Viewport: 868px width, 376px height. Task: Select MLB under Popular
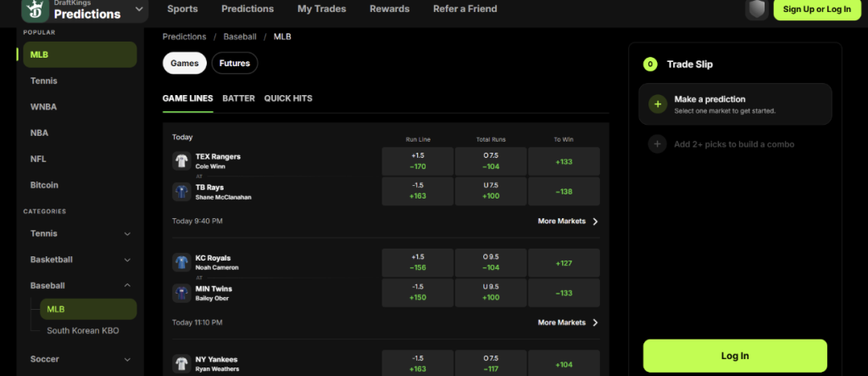[x=80, y=55]
